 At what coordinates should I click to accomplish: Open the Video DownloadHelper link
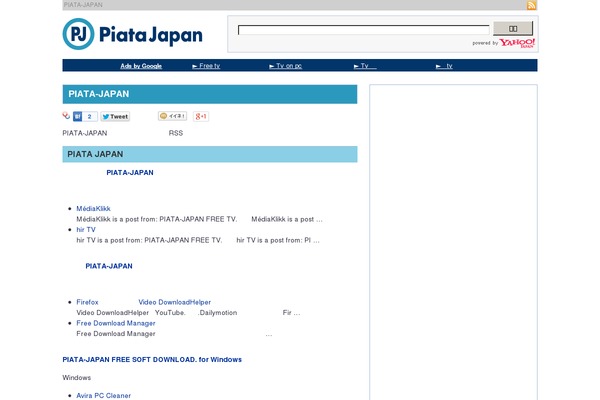[x=174, y=302]
